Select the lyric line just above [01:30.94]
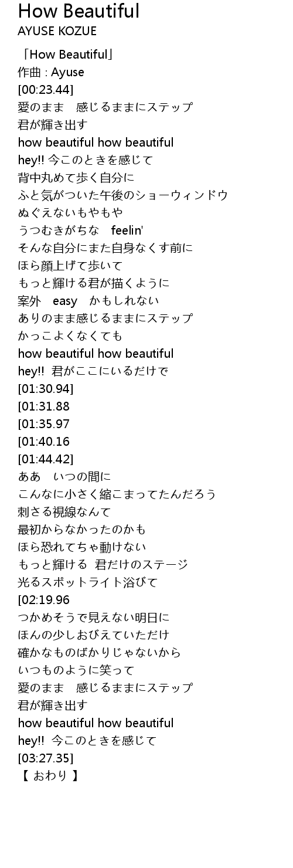The image size is (293, 868). [x=93, y=371]
